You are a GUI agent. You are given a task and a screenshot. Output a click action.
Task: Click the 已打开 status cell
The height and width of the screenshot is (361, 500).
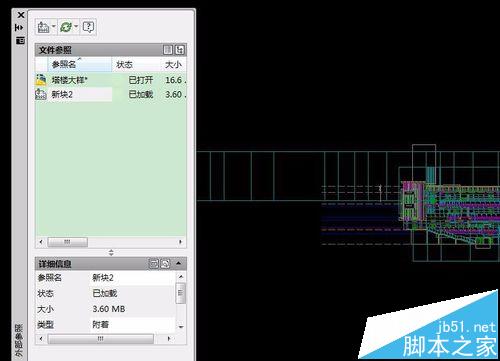point(141,80)
